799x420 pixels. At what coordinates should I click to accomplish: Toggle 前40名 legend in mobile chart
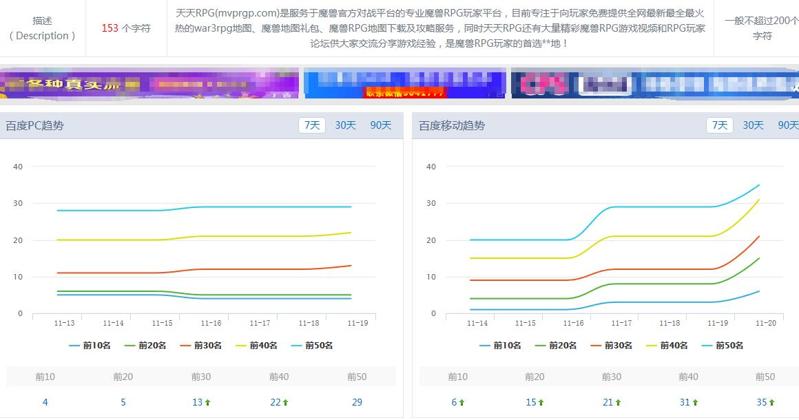tap(667, 346)
